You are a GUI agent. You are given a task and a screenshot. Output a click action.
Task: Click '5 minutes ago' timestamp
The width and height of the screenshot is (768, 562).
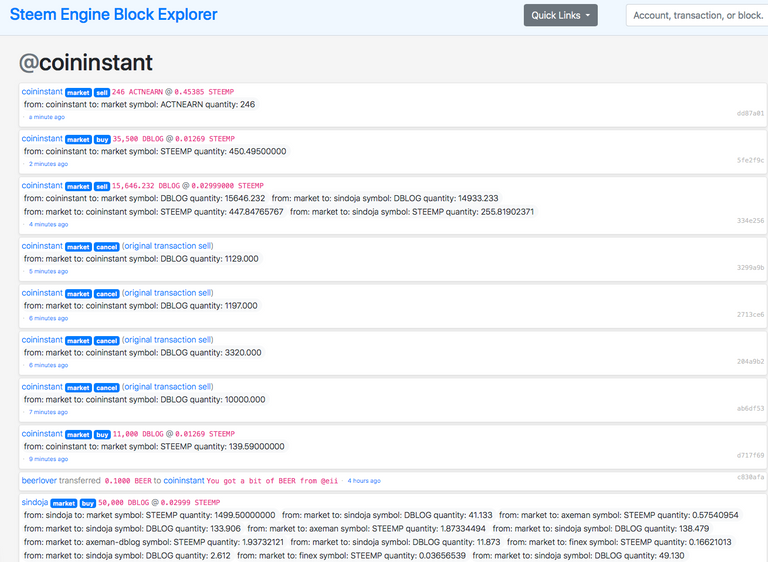[48, 271]
